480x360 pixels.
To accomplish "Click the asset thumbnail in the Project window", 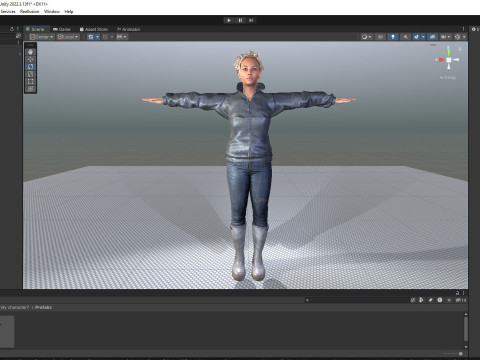I will (7, 332).
